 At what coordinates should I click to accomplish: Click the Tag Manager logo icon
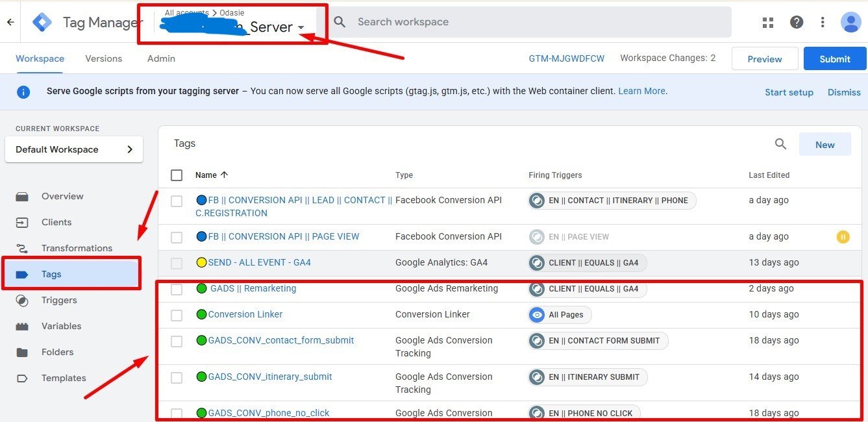[42, 22]
